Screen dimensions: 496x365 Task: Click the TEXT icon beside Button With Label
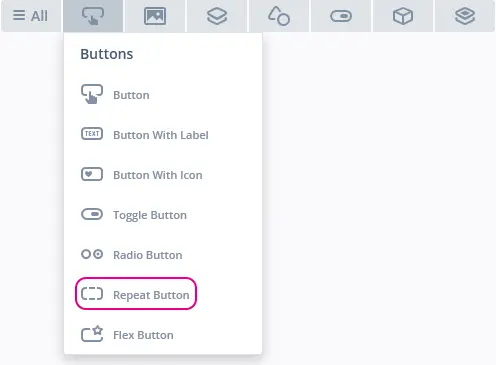tap(92, 134)
